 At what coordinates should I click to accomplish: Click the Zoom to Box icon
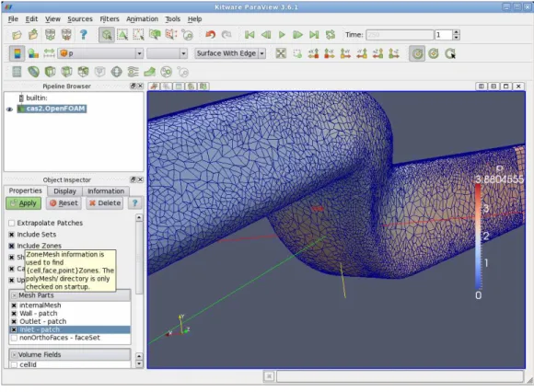click(x=297, y=53)
